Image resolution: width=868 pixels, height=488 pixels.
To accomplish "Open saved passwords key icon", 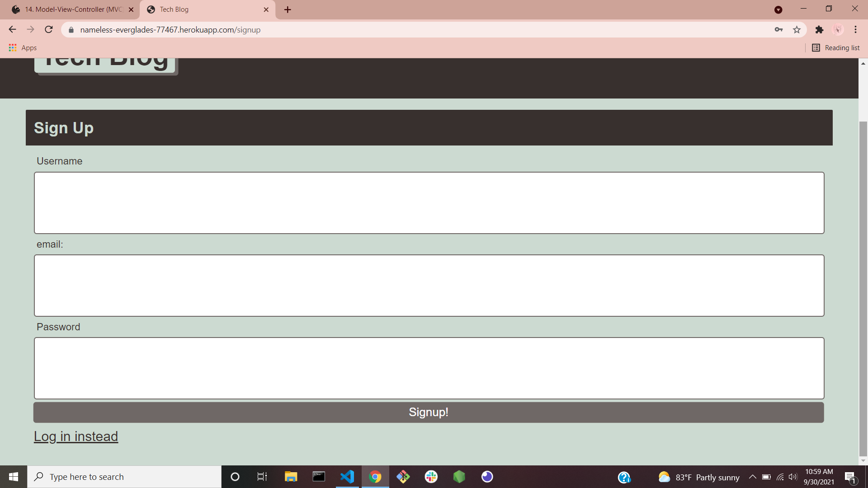I will [x=778, y=30].
